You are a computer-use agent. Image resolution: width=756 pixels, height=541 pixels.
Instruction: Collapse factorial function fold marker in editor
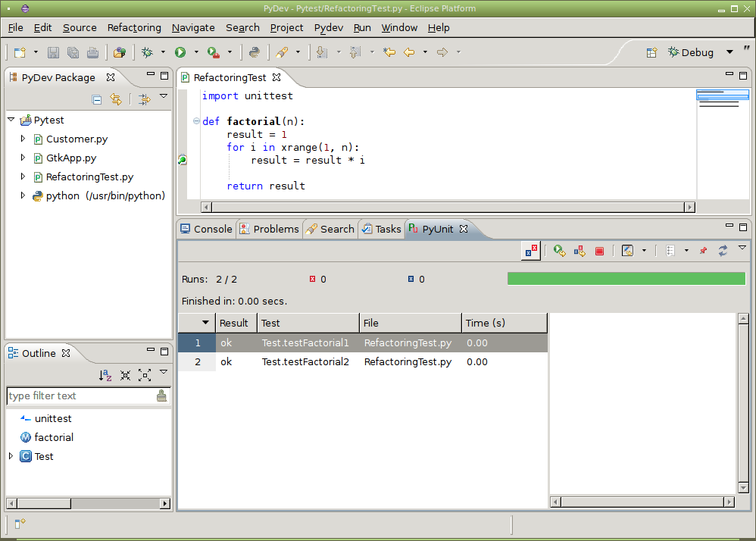[196, 121]
